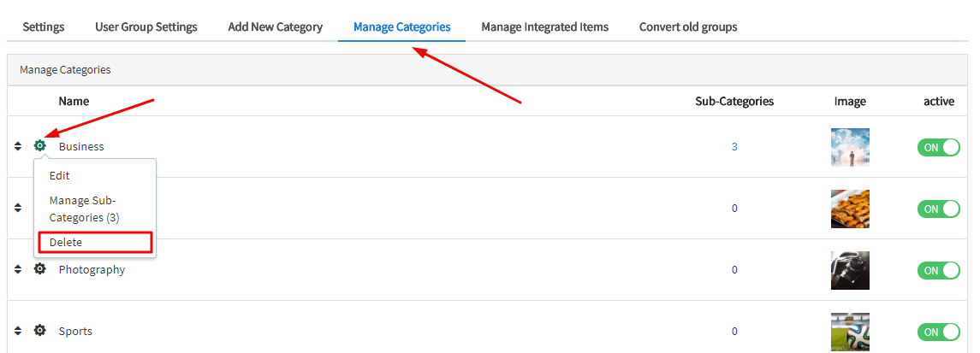Open the User Group Settings tab
The image size is (980, 353).
coord(146,26)
